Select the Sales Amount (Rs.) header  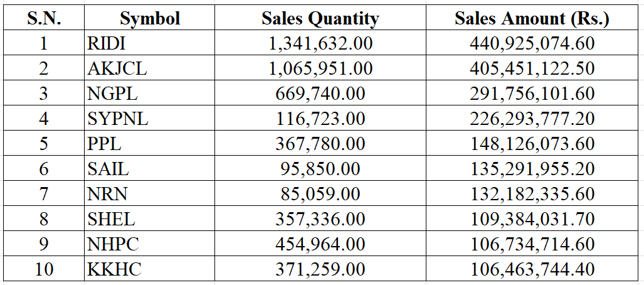(532, 18)
